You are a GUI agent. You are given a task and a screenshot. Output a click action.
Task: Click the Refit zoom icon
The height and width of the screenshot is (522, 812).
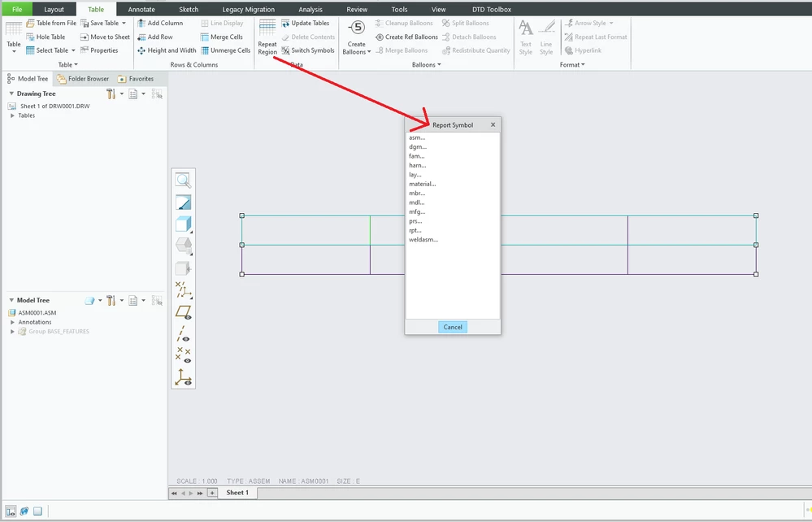[x=184, y=181]
